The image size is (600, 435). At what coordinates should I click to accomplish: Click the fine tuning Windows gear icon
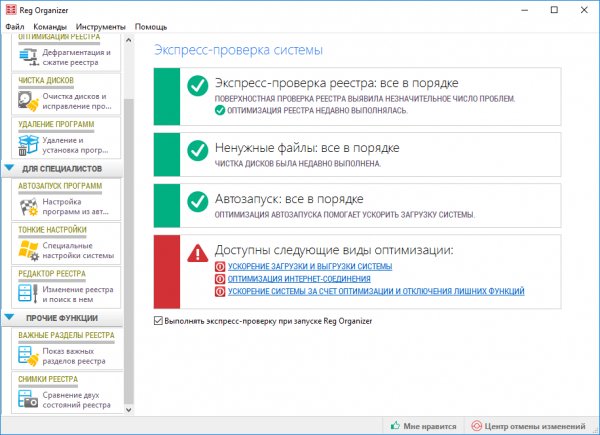pos(29,251)
